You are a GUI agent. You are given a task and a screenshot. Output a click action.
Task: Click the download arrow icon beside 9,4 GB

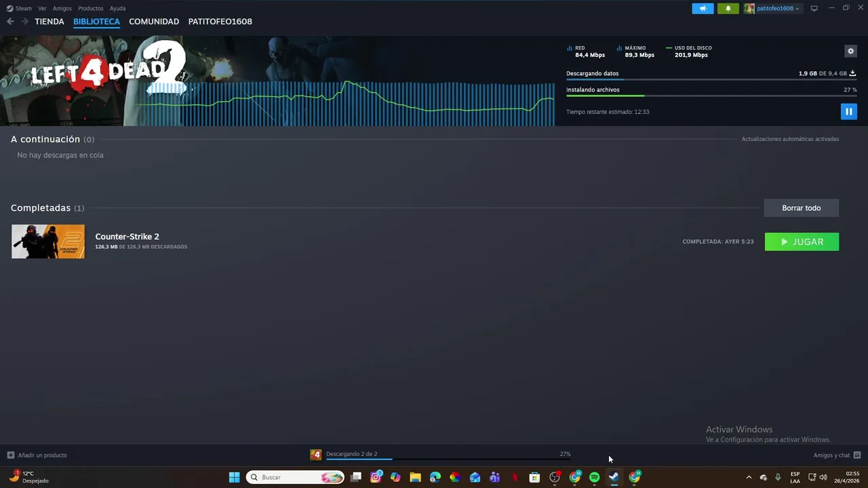click(x=852, y=73)
